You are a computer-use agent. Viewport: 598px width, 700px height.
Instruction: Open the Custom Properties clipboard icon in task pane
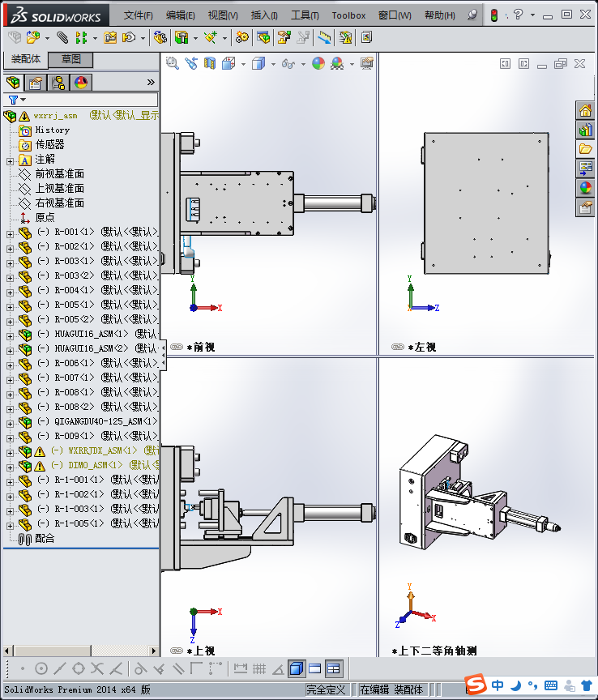click(586, 207)
